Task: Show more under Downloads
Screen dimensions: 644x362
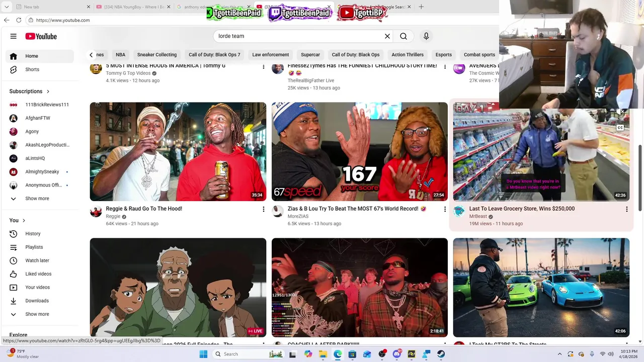Action: pyautogui.click(x=39, y=314)
